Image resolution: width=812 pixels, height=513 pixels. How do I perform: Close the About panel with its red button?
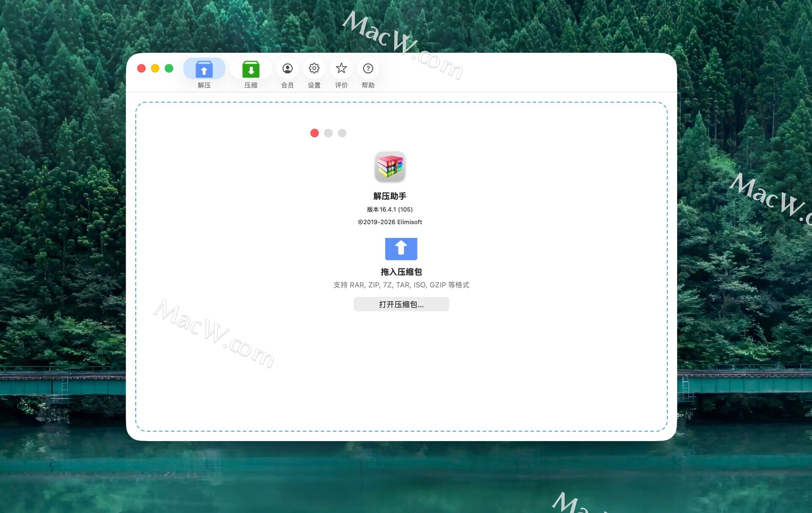point(315,133)
